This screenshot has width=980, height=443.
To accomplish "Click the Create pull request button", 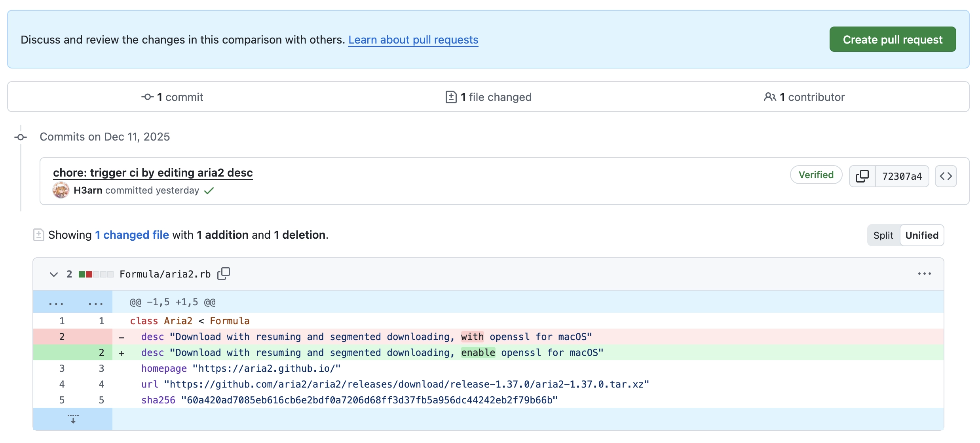I will tap(892, 40).
